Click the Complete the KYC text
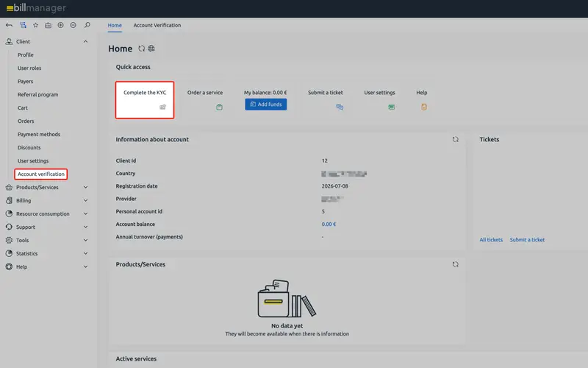 point(145,93)
